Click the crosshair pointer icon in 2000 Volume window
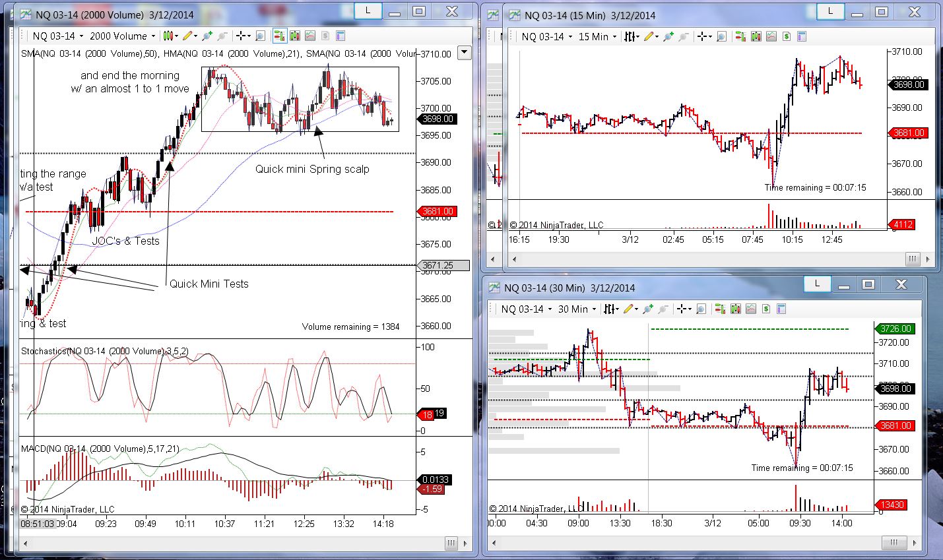The height and width of the screenshot is (560, 943). pyautogui.click(x=241, y=36)
